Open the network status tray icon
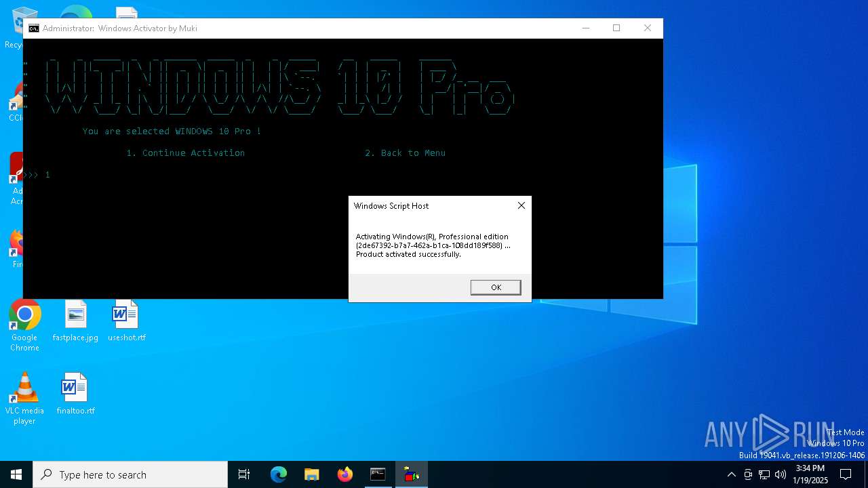 tap(764, 474)
